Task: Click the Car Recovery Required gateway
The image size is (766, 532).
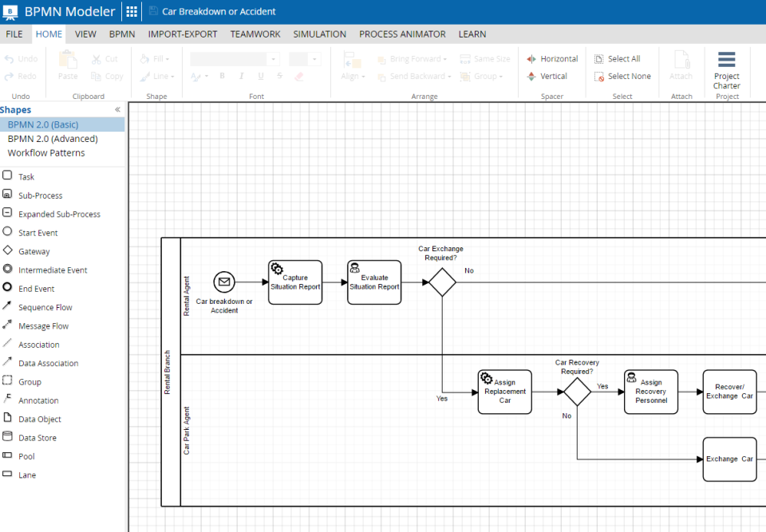Action: click(577, 392)
